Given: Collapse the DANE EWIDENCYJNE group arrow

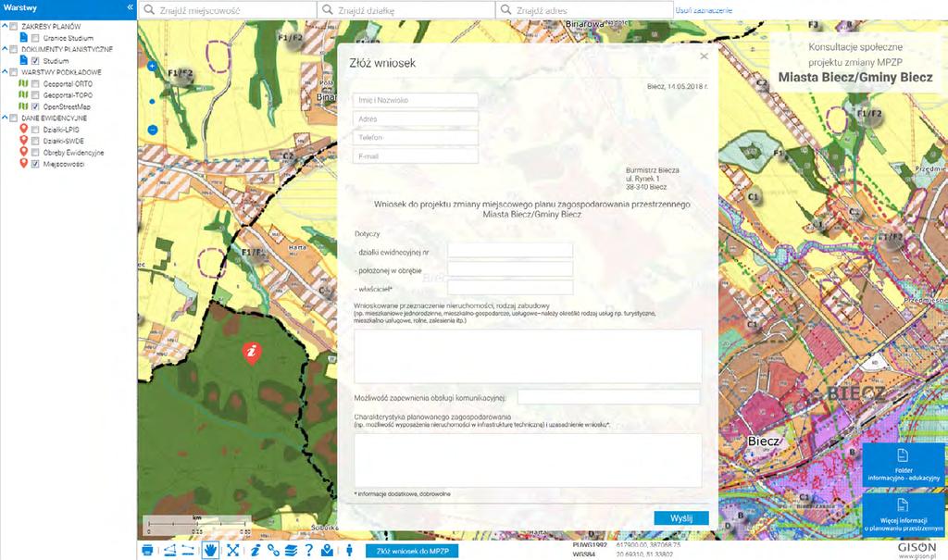Looking at the screenshot, I should (x=5, y=118).
